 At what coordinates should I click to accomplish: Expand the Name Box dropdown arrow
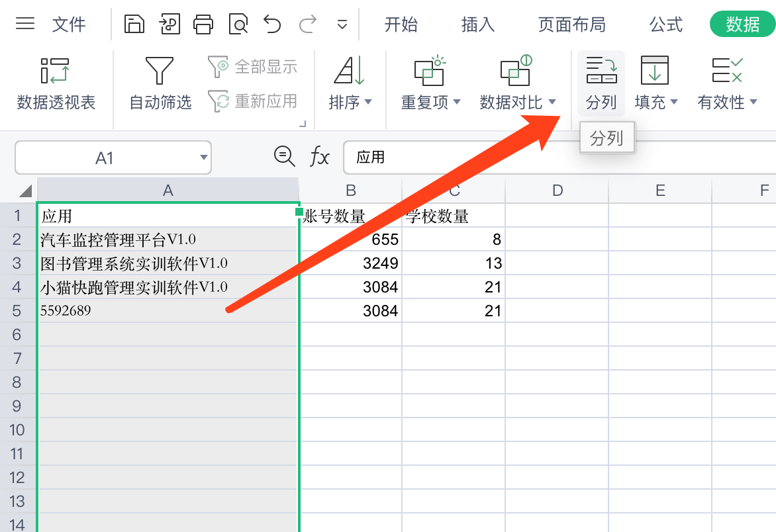(x=203, y=157)
